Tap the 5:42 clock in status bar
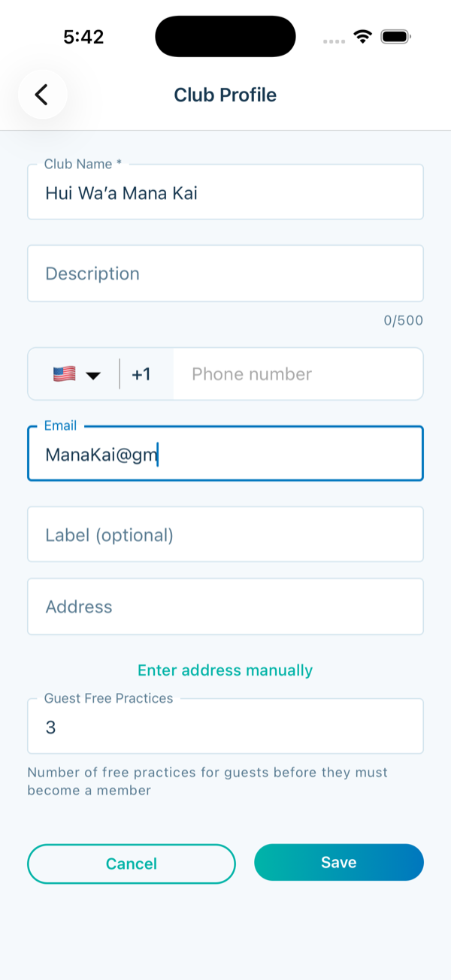 83,37
